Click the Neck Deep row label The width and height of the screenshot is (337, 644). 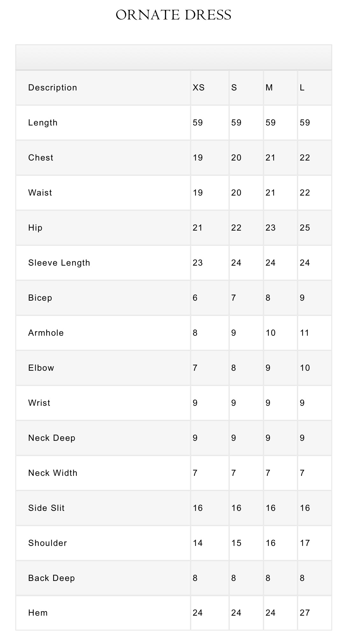52,438
